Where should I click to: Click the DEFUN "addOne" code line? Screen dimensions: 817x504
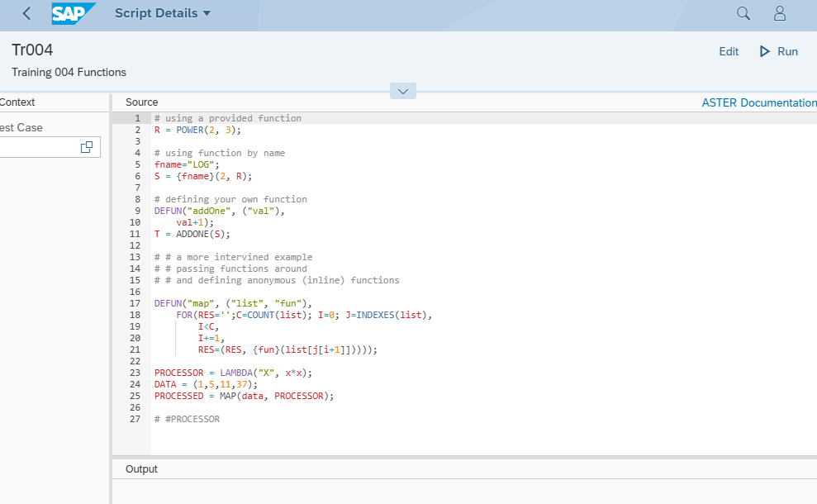[x=220, y=211]
